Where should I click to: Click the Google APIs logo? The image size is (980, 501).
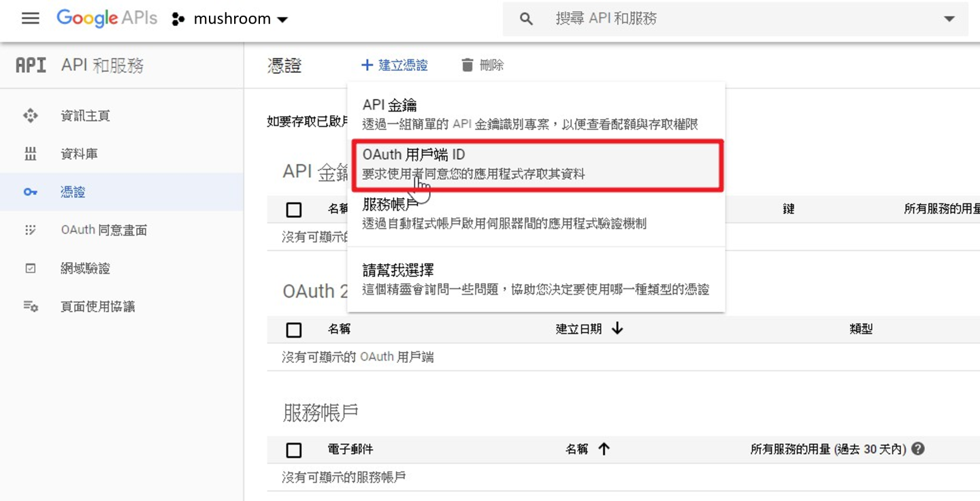click(x=106, y=18)
